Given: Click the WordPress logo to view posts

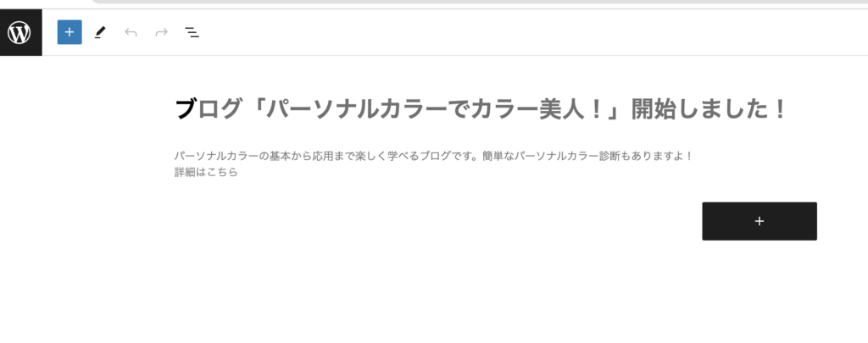Looking at the screenshot, I should 20,32.
